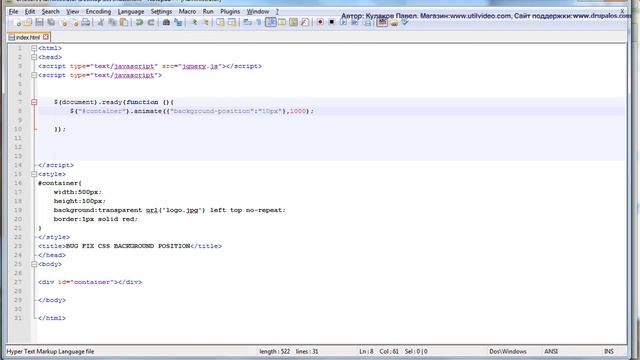The width and height of the screenshot is (640, 360).
Task: Start macro recording with the red dot
Action: (x=320, y=22)
